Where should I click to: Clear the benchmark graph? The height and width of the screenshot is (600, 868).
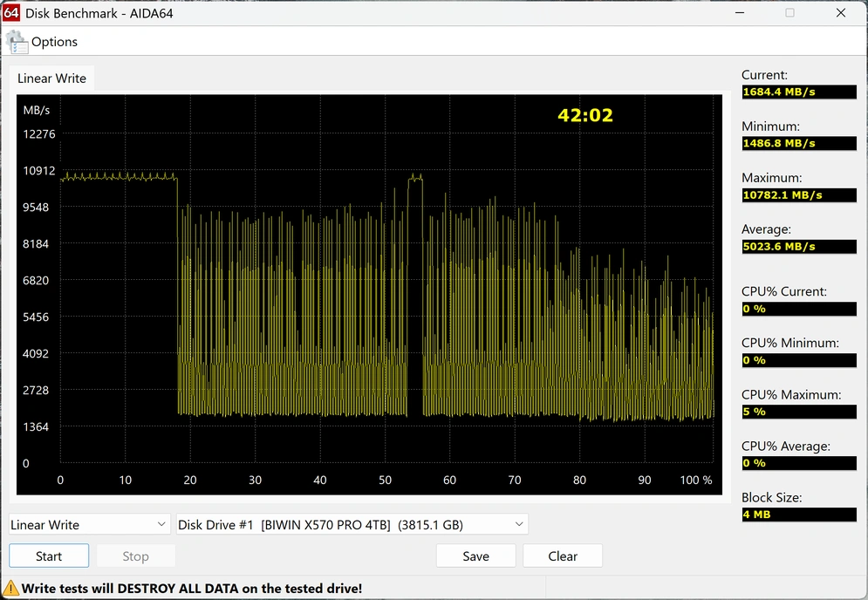(x=563, y=556)
